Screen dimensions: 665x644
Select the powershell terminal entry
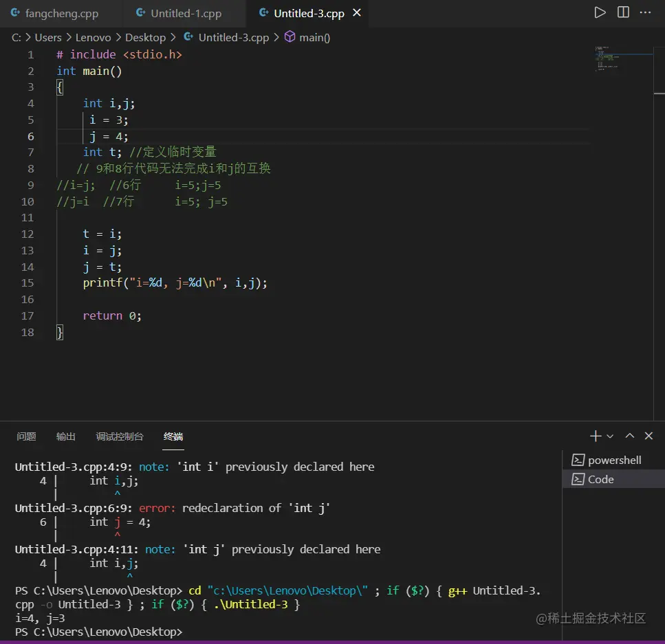[x=613, y=460]
